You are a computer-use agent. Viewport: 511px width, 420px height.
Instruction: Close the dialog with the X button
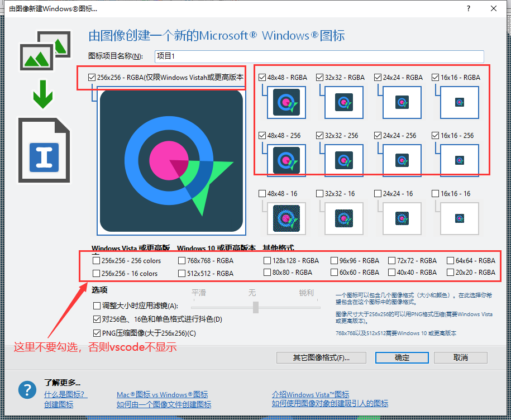(x=494, y=8)
